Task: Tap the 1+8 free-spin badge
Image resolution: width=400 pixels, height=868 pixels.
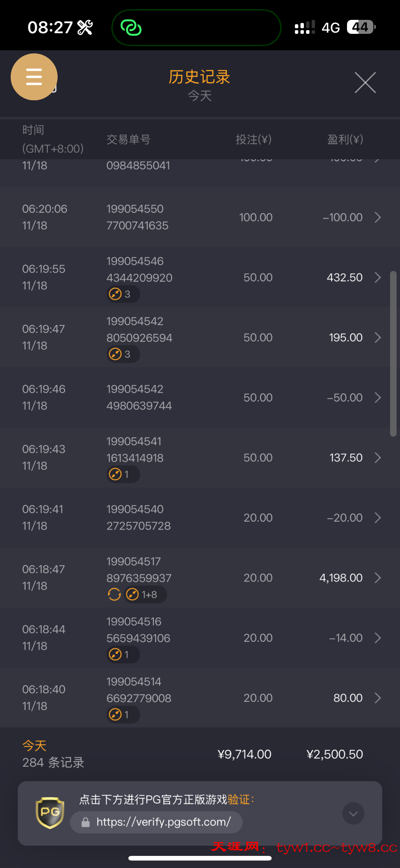Action: (x=145, y=594)
